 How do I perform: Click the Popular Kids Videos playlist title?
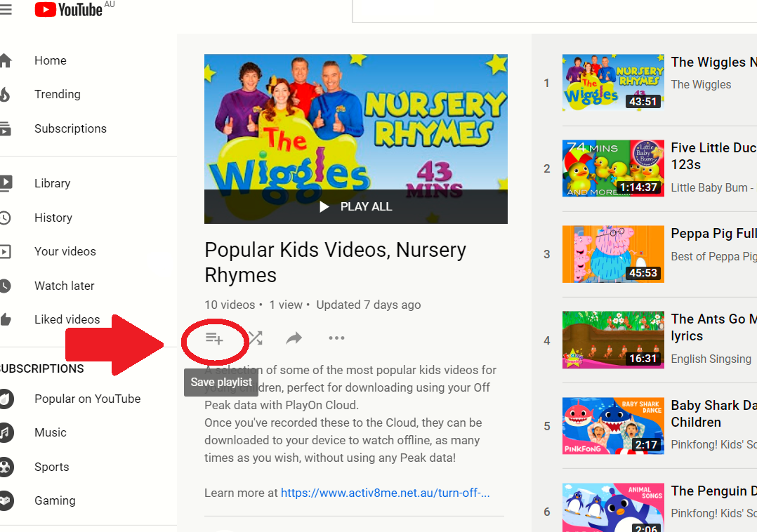click(x=336, y=262)
